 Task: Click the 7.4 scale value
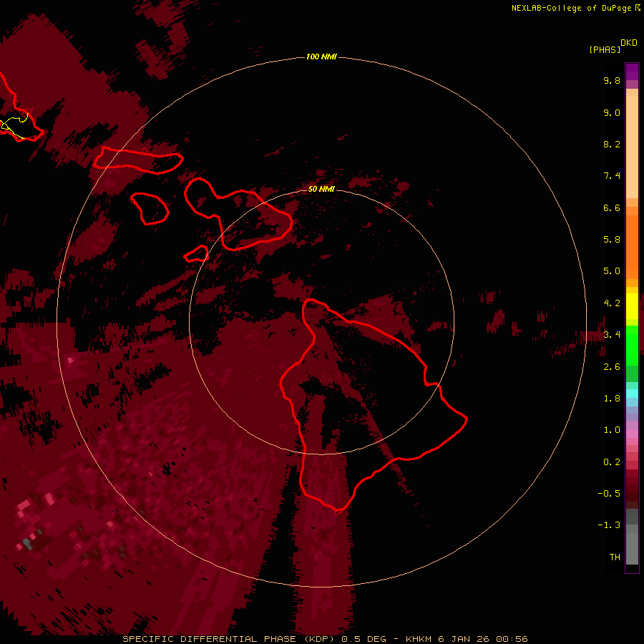612,176
